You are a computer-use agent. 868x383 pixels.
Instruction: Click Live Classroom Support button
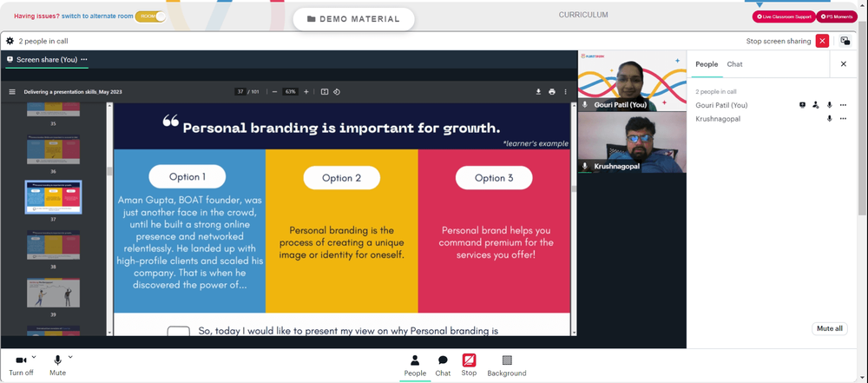pos(783,17)
